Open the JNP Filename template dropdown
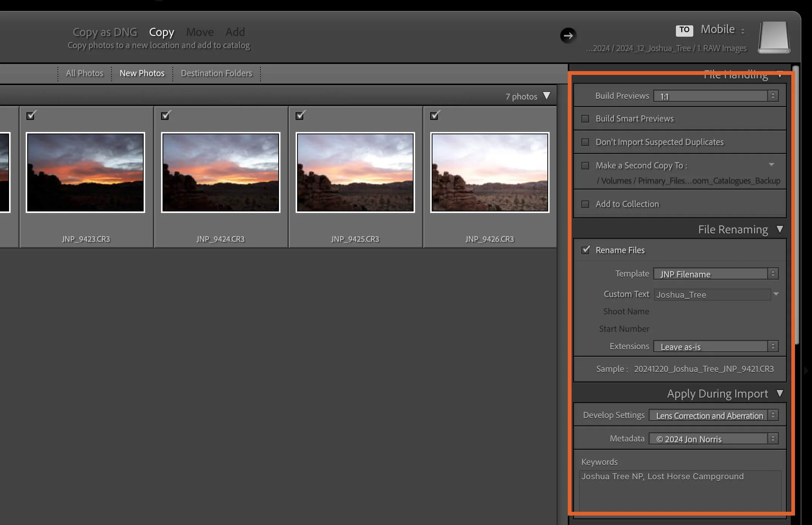Image resolution: width=812 pixels, height=525 pixels. coord(715,274)
